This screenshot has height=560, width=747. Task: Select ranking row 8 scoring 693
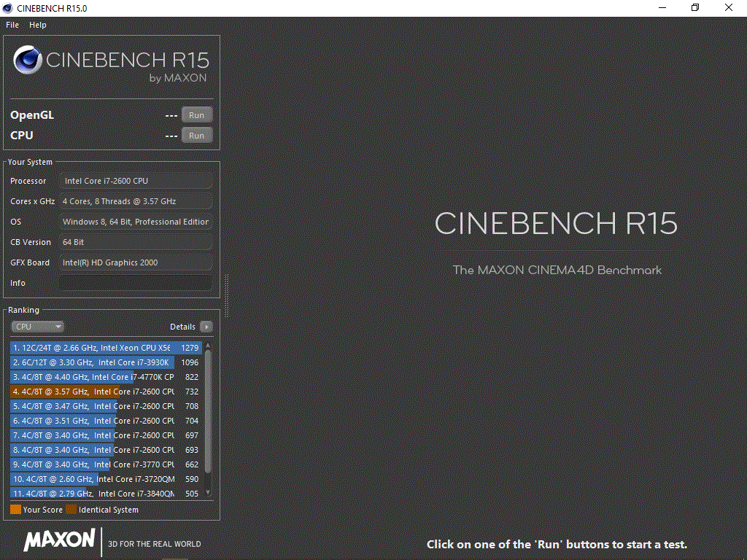pos(107,450)
